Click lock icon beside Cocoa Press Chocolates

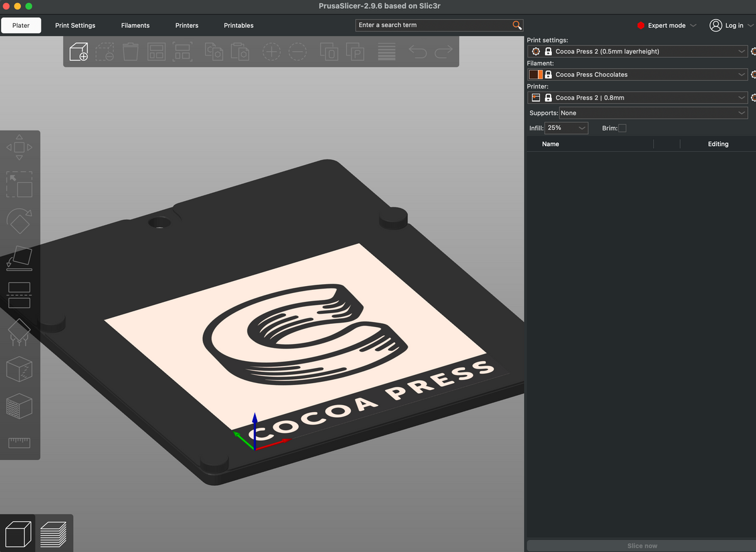pos(548,74)
